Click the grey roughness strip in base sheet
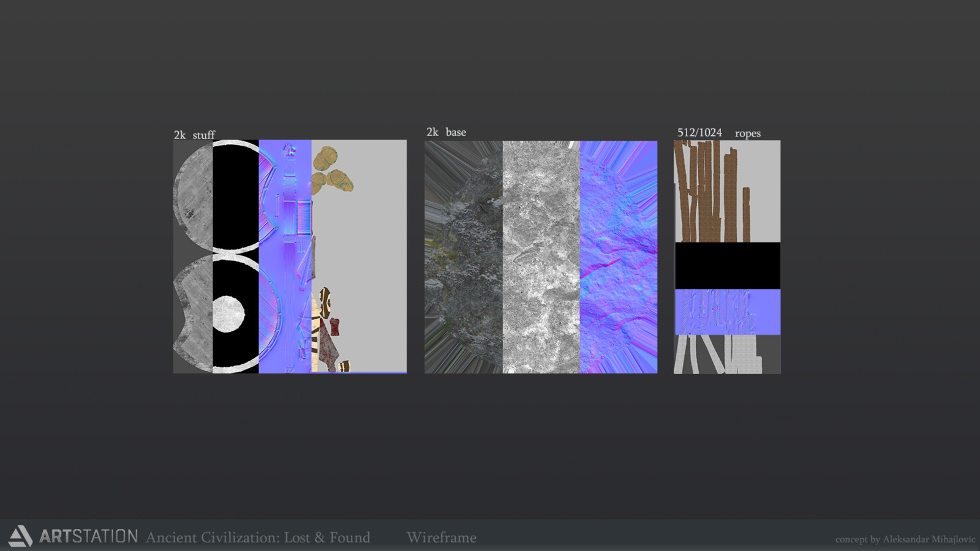 (541, 257)
